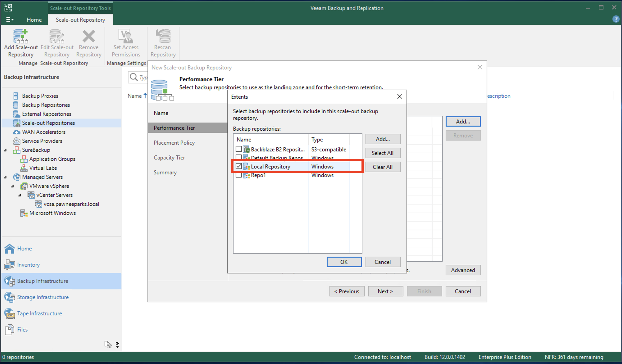Click Backblaze B2 repository row icon
This screenshot has width=622, height=364.
coord(246,149)
